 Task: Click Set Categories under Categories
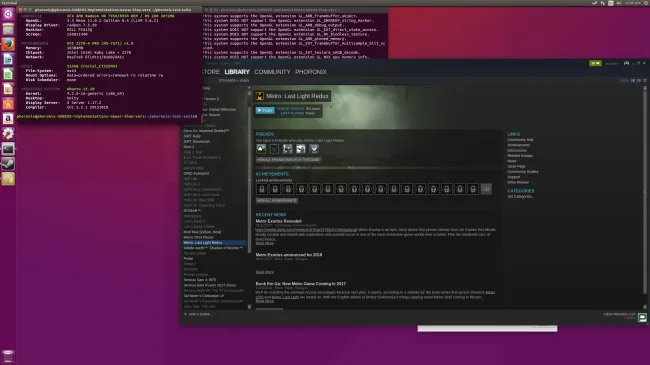(520, 197)
